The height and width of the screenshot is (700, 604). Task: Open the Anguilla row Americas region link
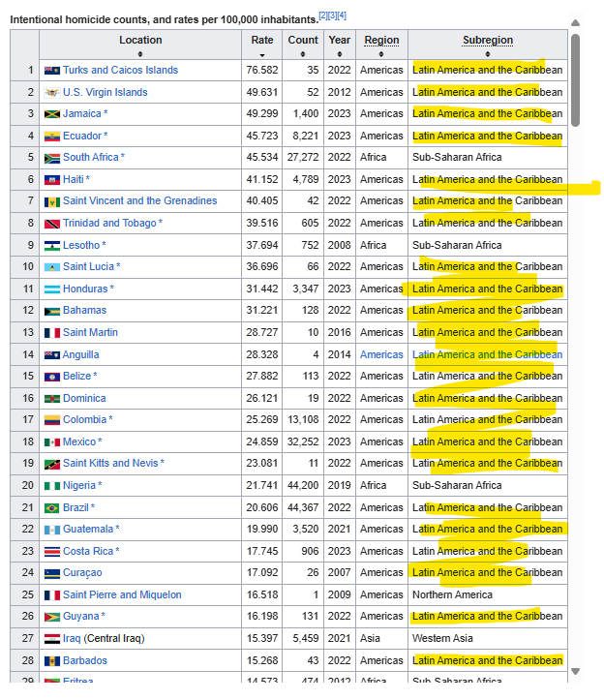tap(381, 355)
